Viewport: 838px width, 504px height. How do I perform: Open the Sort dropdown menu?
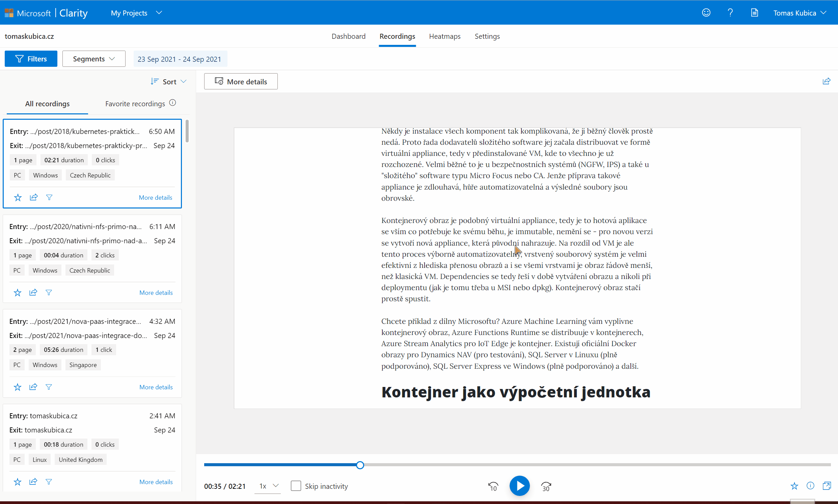coord(169,82)
